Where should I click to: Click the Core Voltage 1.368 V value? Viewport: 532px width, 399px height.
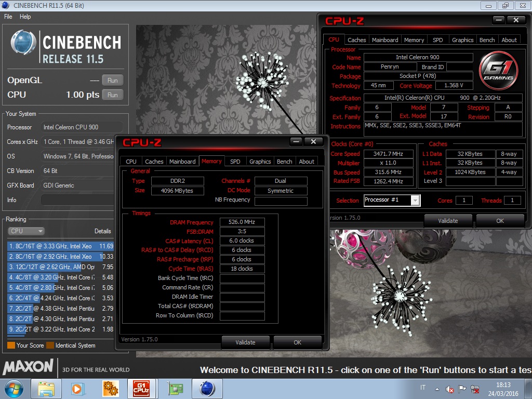454,85
